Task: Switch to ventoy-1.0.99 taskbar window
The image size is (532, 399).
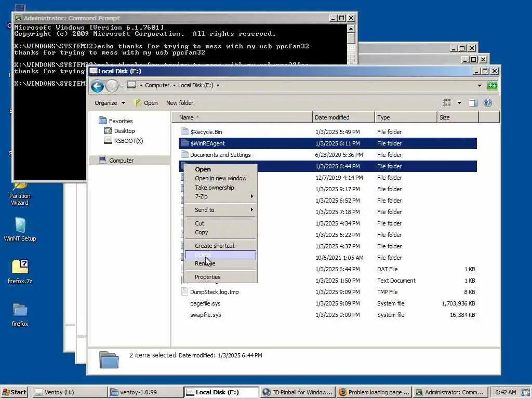Action: pos(146,392)
